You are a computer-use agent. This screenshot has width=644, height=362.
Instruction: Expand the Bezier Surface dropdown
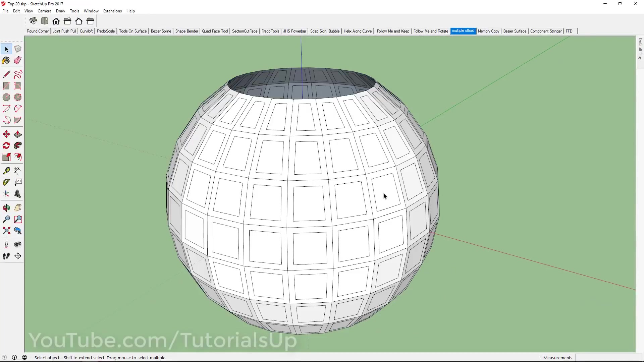coord(515,31)
